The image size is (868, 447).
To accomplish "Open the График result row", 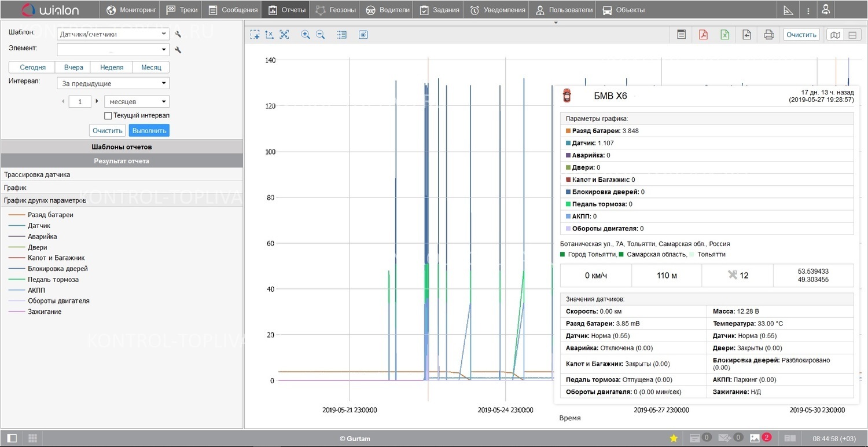I will click(x=122, y=188).
